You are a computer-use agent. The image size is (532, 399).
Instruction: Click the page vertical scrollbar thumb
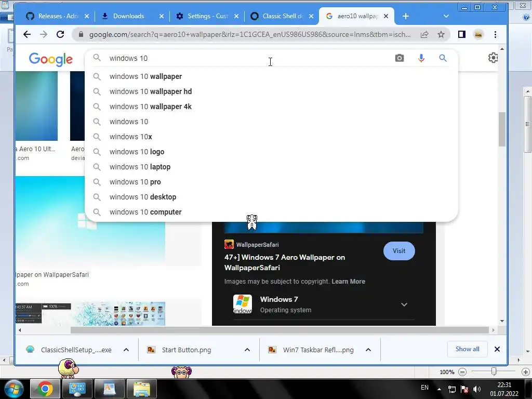[x=502, y=129]
